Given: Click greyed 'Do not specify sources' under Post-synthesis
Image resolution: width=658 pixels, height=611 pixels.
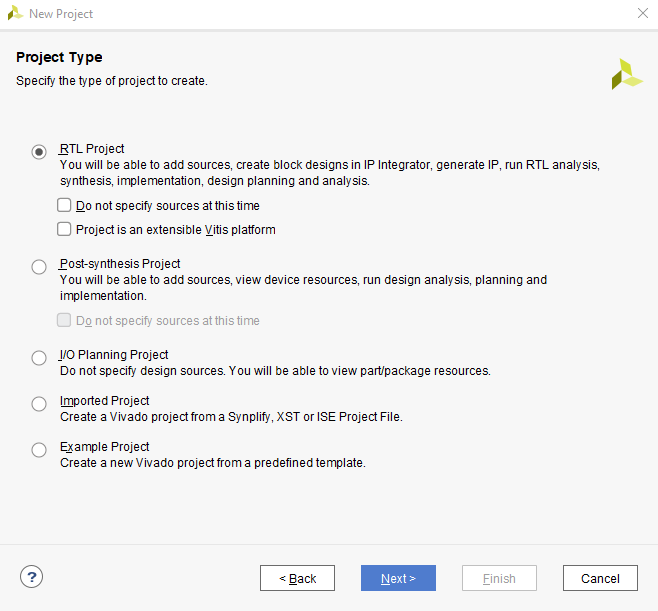Looking at the screenshot, I should [x=65, y=321].
